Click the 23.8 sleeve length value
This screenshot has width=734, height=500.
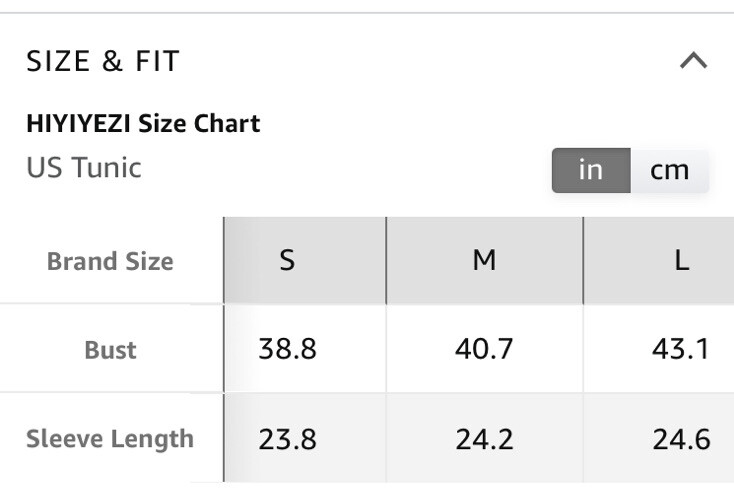pyautogui.click(x=287, y=440)
